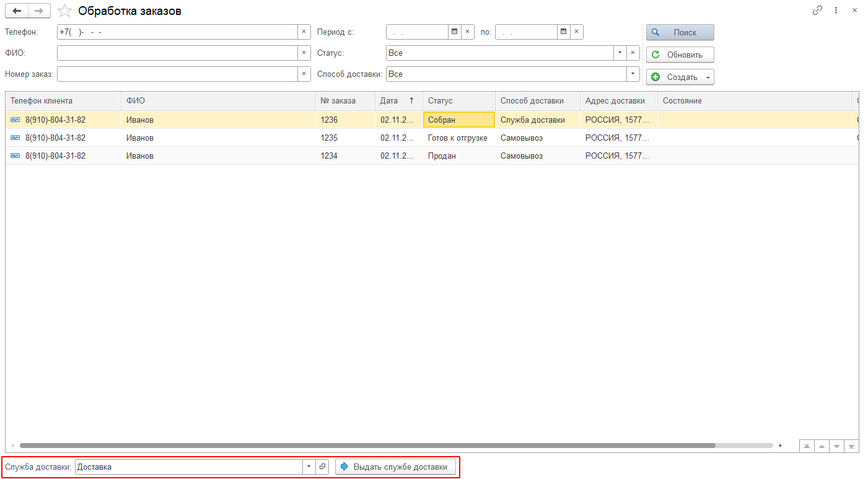Select order number 1234 cell
The height and width of the screenshot is (479, 868).
[x=345, y=156]
